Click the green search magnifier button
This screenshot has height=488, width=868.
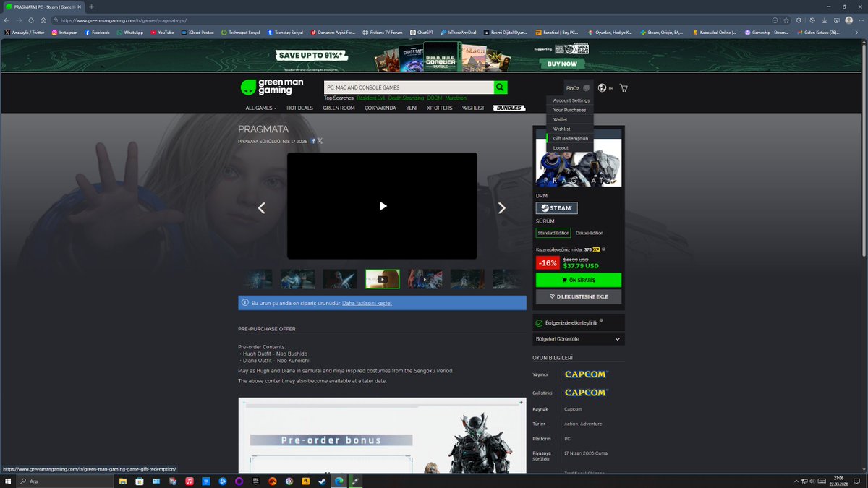501,87
